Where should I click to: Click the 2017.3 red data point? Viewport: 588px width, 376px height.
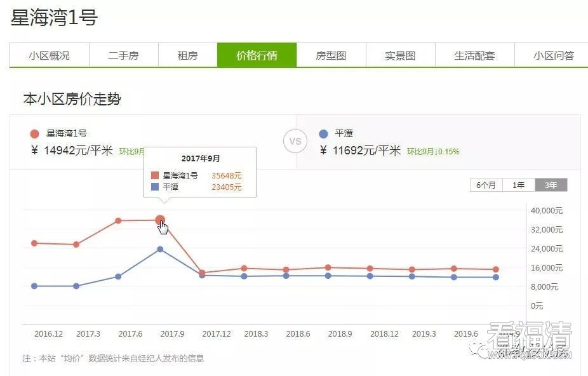pos(76,245)
